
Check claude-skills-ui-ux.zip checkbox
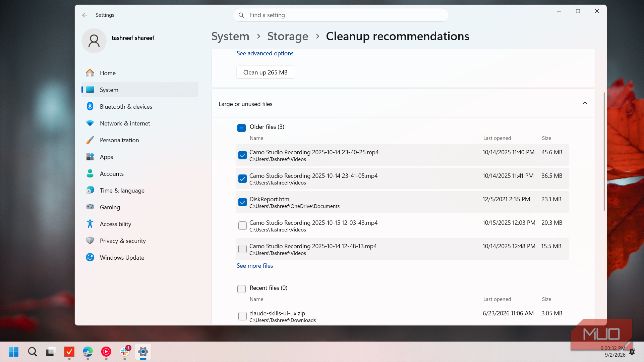(x=242, y=316)
